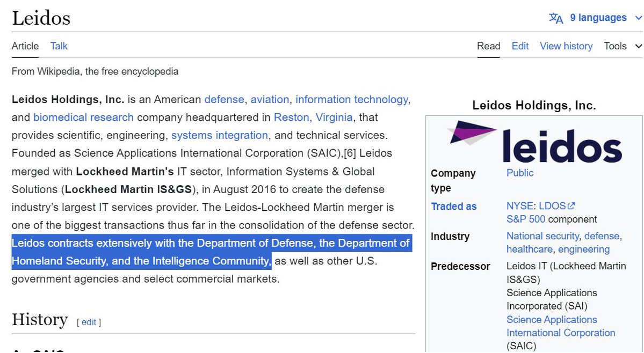Switch to the Talk tab
Image resolution: width=644 pixels, height=353 pixels.
point(59,46)
